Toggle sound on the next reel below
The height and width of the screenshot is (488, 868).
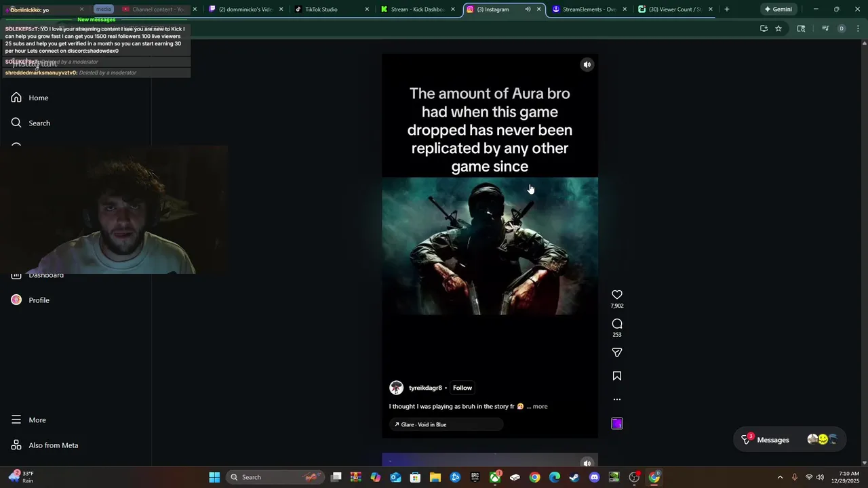pyautogui.click(x=587, y=464)
